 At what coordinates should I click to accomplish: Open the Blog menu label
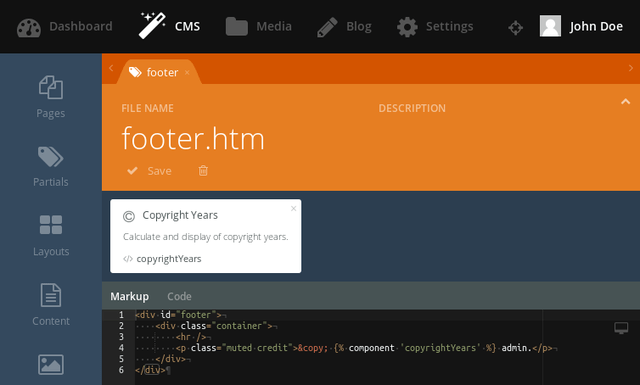point(359,27)
